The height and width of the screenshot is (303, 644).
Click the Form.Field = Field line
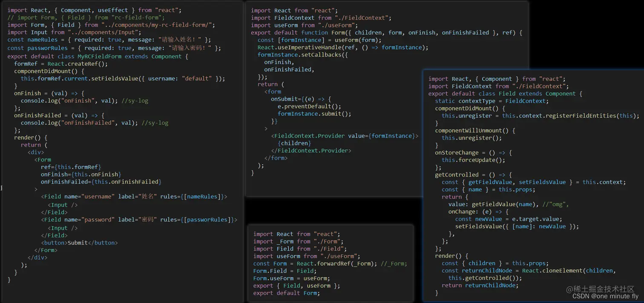(285, 271)
